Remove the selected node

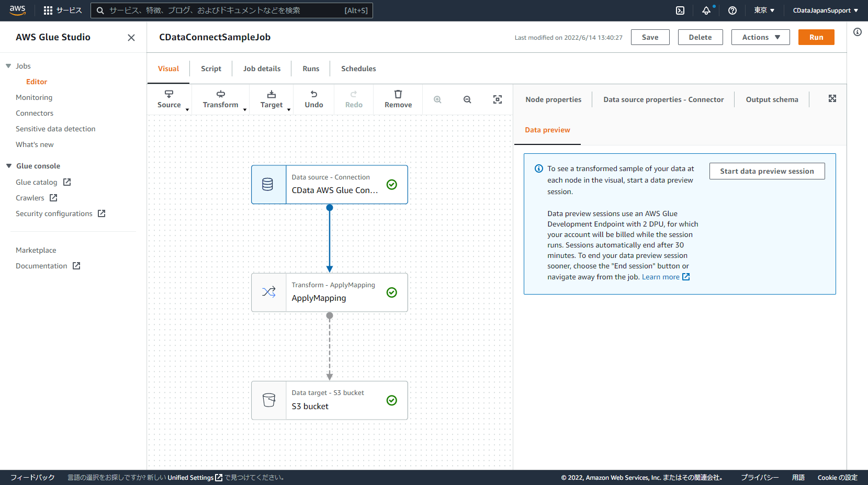[x=398, y=99]
